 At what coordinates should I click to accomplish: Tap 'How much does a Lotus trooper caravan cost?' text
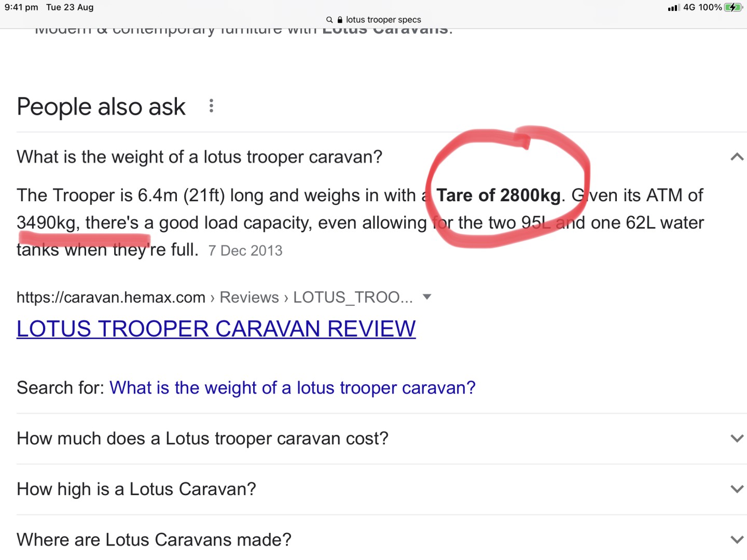[x=202, y=439]
